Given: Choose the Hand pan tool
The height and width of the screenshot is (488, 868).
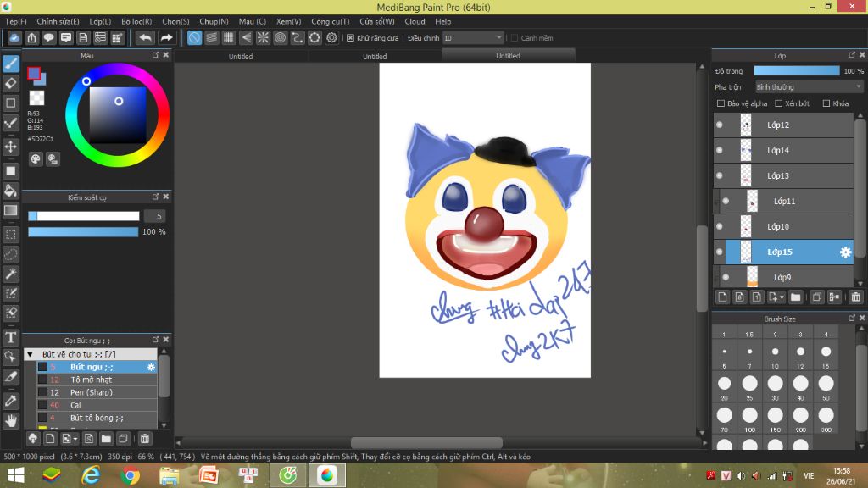Looking at the screenshot, I should 11,420.
